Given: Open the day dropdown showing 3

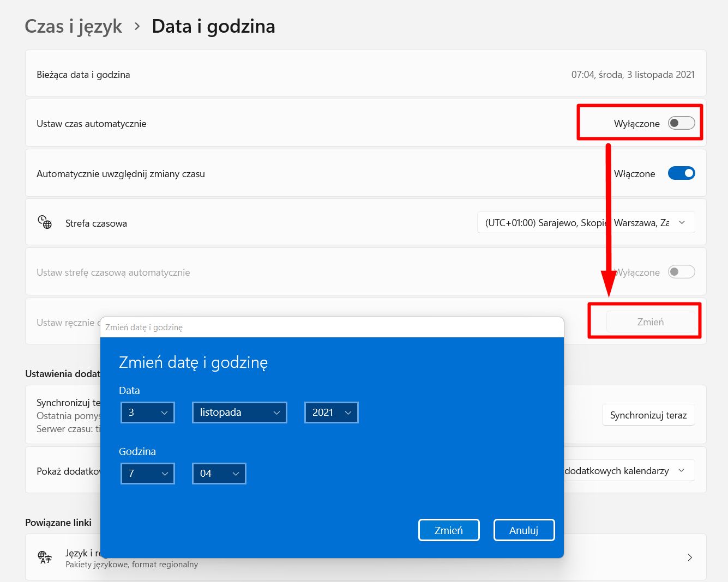Looking at the screenshot, I should (x=147, y=413).
